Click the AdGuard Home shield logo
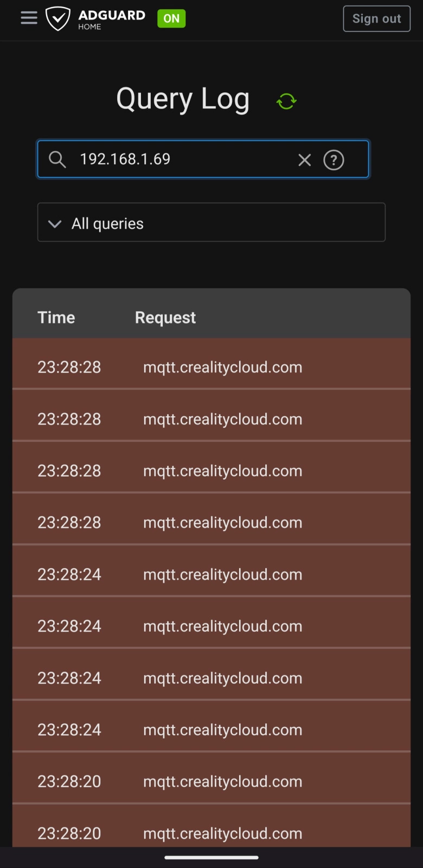Screen dimensions: 423x868 58,19
